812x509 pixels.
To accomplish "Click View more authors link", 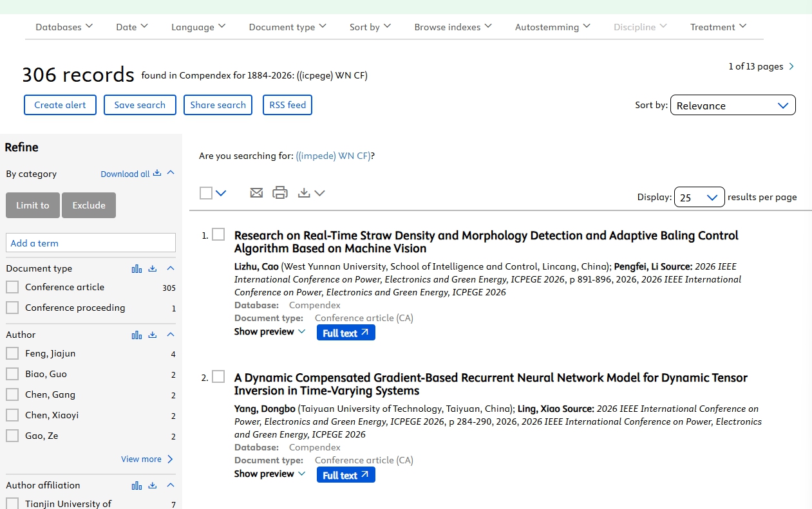I will (x=141, y=459).
